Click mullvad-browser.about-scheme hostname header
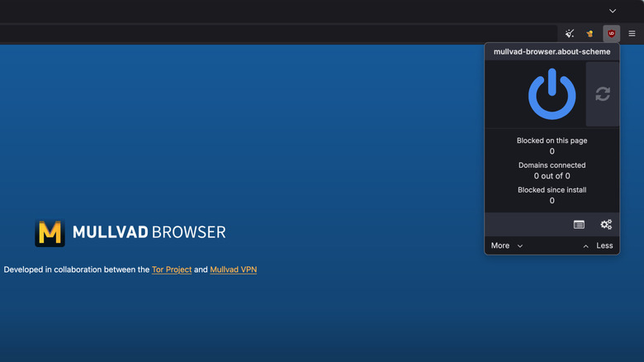The height and width of the screenshot is (362, 644). coord(552,52)
